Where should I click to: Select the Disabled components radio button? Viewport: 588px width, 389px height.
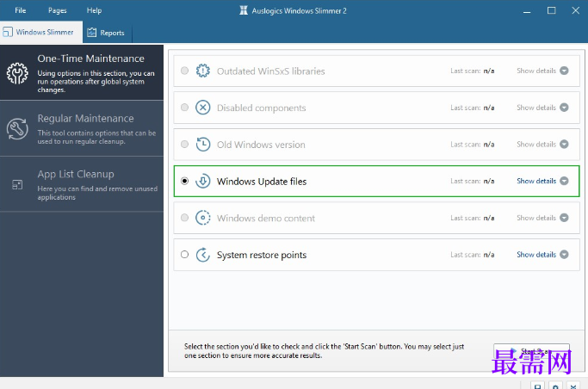click(x=184, y=108)
